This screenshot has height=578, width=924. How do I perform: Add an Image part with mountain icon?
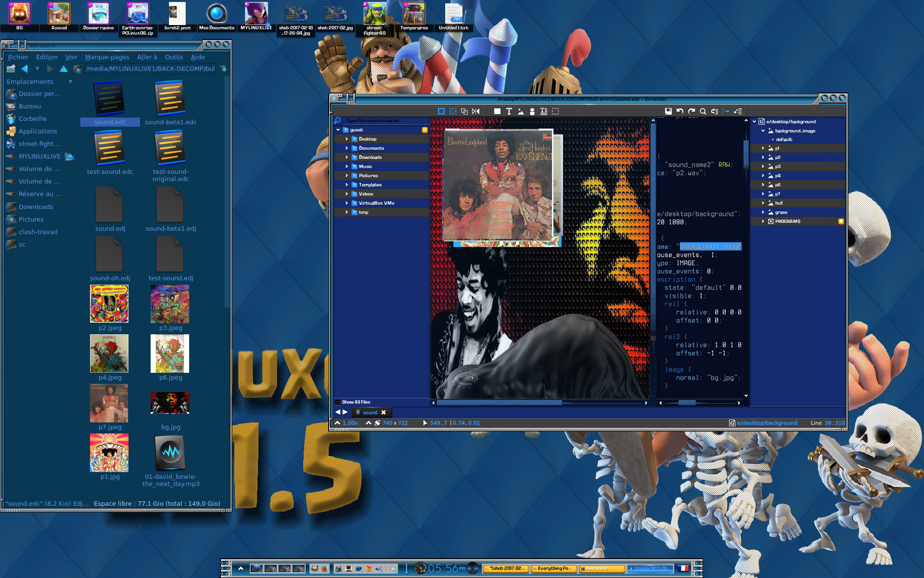(521, 111)
